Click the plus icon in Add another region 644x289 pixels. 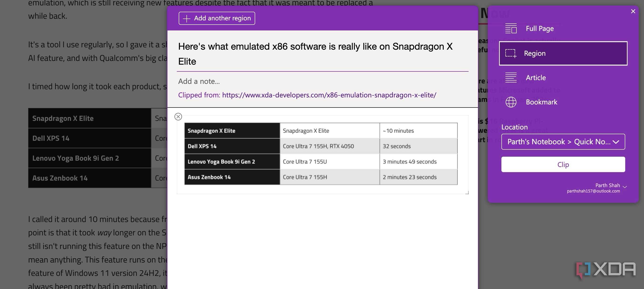(186, 19)
